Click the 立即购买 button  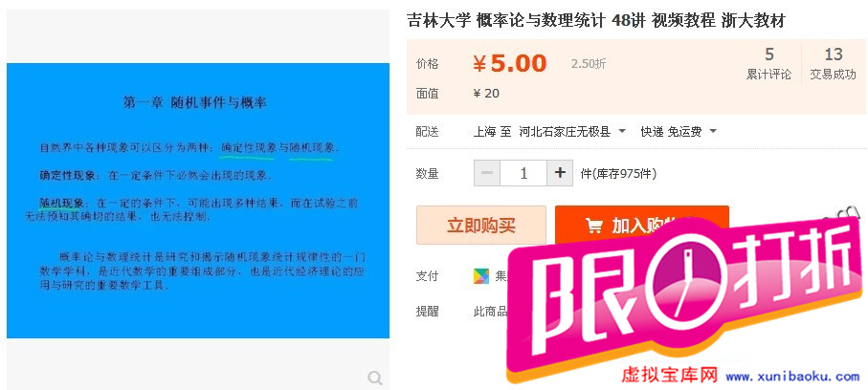coord(481,226)
